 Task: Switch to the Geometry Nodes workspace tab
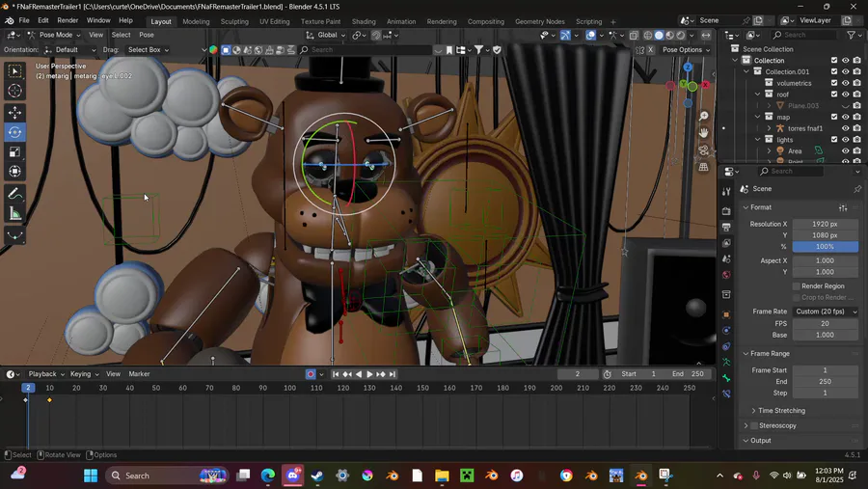coord(539,21)
